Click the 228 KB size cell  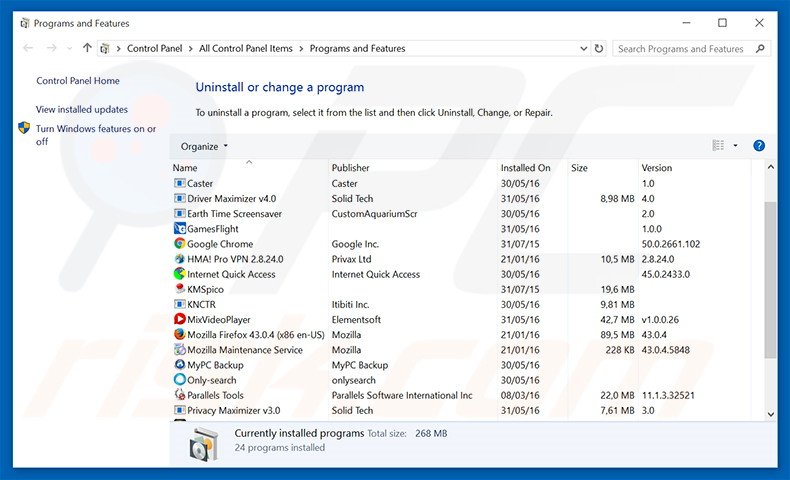point(620,350)
